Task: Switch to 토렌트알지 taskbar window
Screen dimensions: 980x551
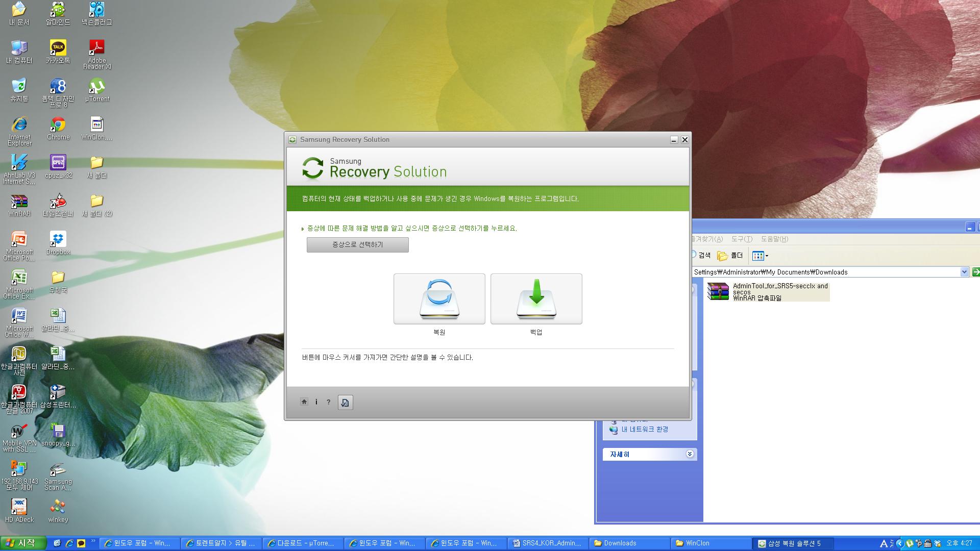Action: pos(221,543)
